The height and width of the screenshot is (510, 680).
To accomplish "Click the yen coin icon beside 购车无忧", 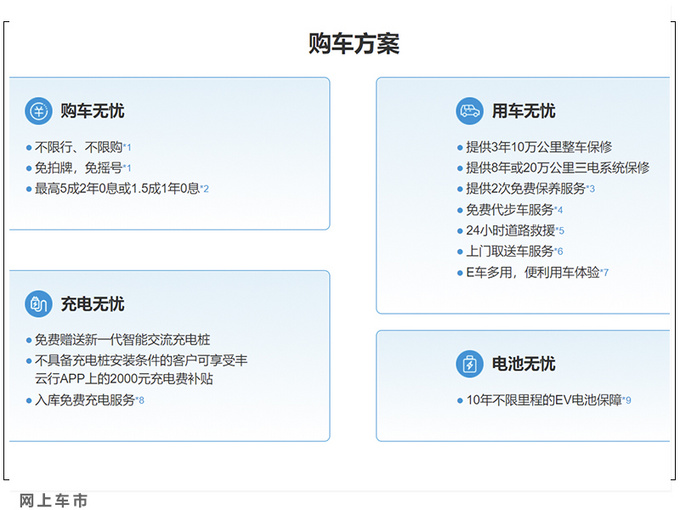I will click(39, 111).
